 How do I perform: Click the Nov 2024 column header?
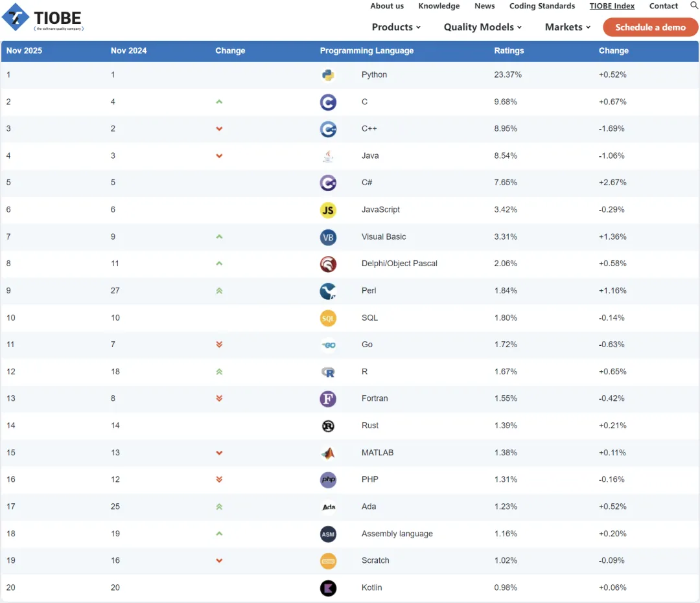coord(128,51)
